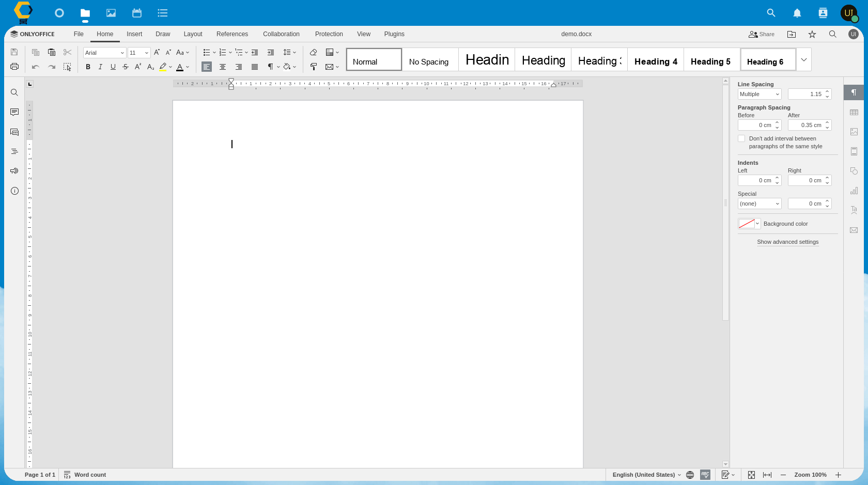This screenshot has width=868, height=485.
Task: Click the Print icon
Action: [14, 67]
